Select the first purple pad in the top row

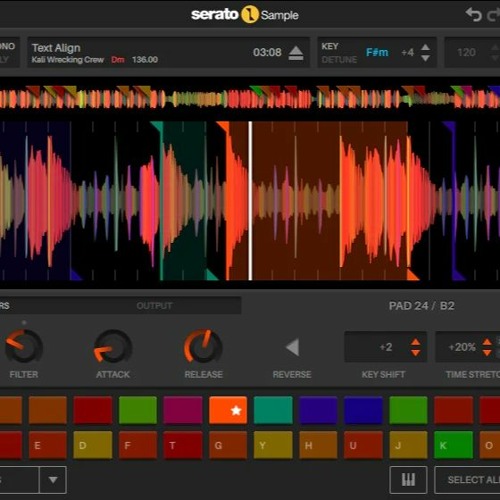318,410
